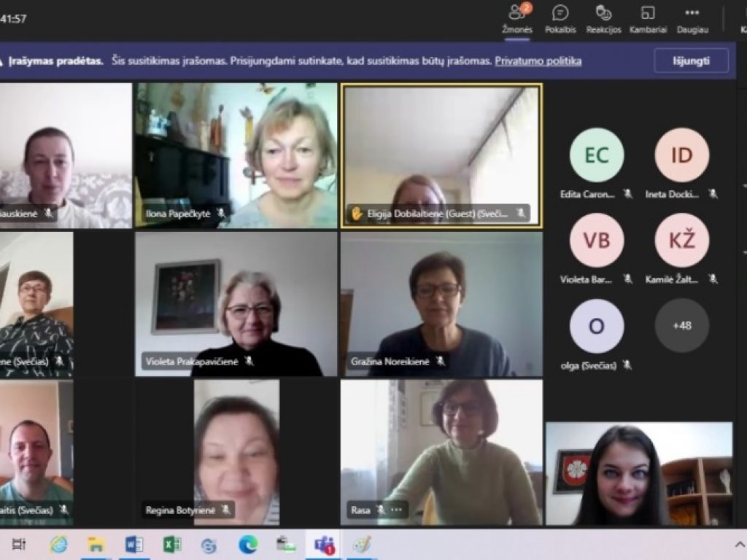
Task: Click the Ineta Docki... name label
Action: (672, 194)
